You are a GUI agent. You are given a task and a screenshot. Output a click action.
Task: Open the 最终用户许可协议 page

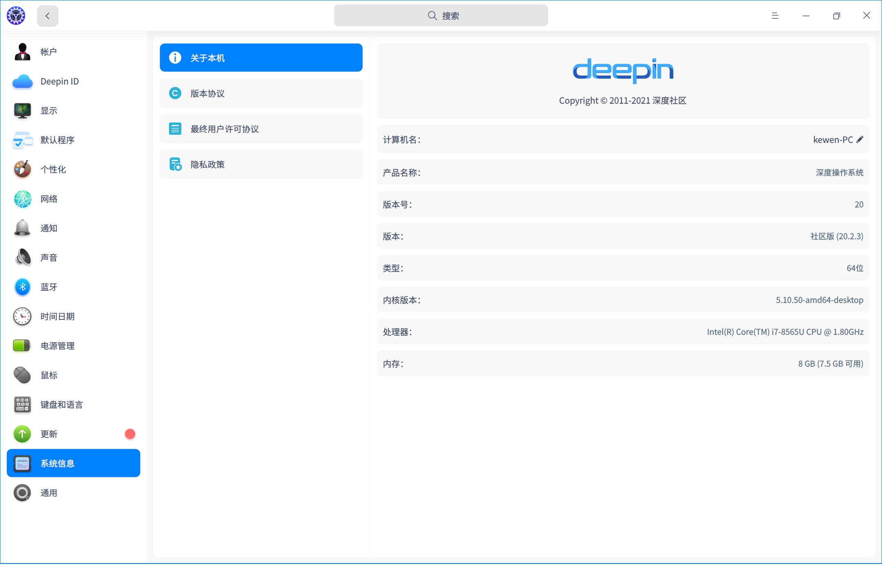pos(261,129)
